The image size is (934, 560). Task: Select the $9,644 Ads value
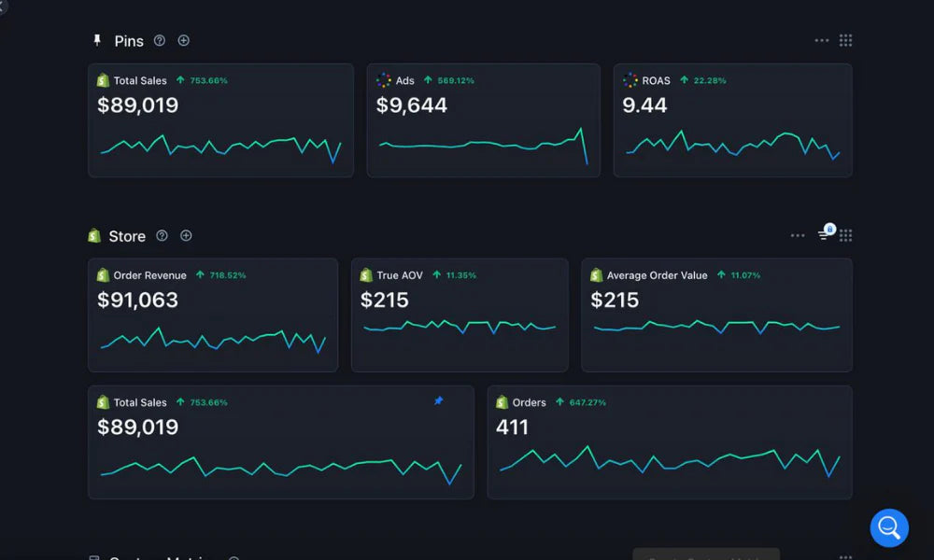[x=412, y=105]
